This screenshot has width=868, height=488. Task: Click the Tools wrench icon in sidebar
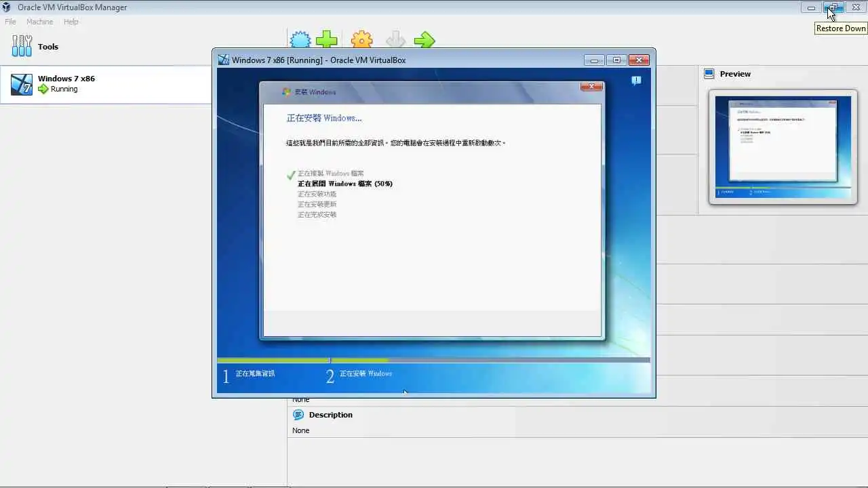tap(22, 46)
